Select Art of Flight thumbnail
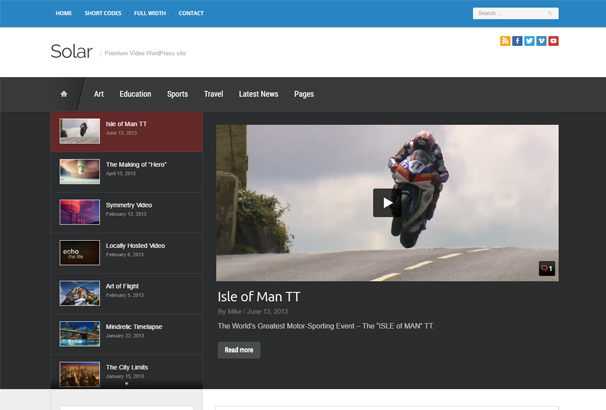606x410 pixels. tap(80, 293)
